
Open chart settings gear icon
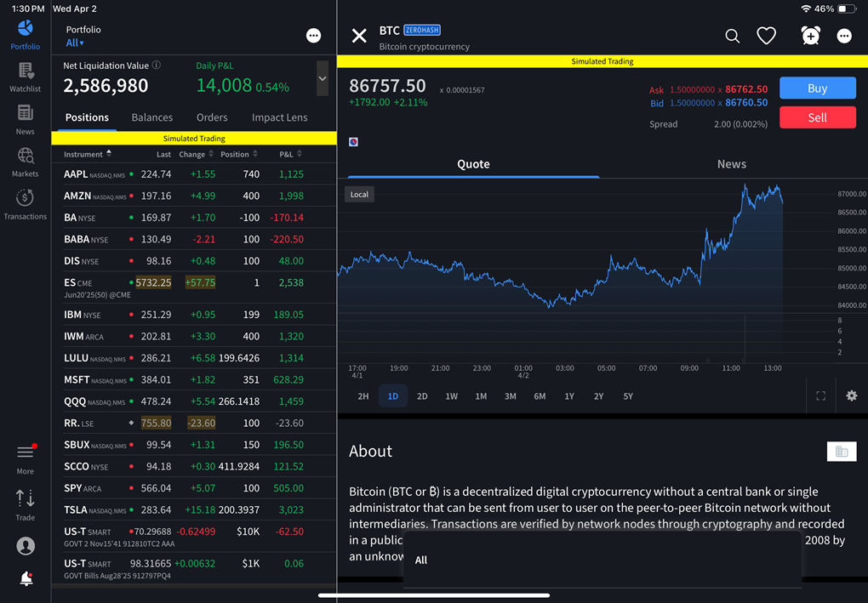point(851,396)
